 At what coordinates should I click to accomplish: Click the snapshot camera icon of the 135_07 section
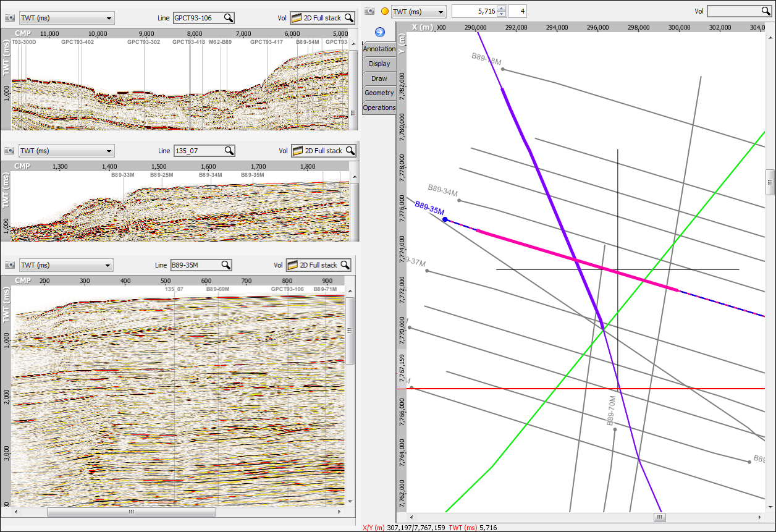tap(9, 151)
